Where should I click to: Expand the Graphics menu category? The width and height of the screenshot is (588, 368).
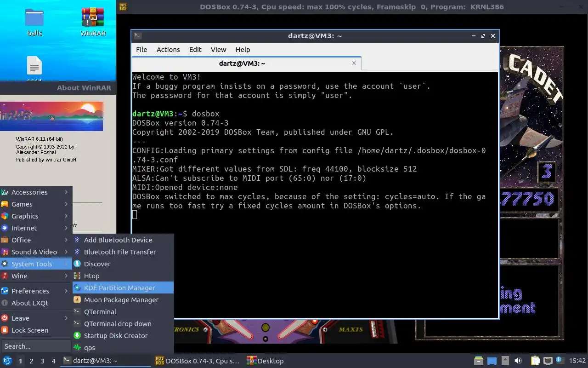(x=35, y=216)
